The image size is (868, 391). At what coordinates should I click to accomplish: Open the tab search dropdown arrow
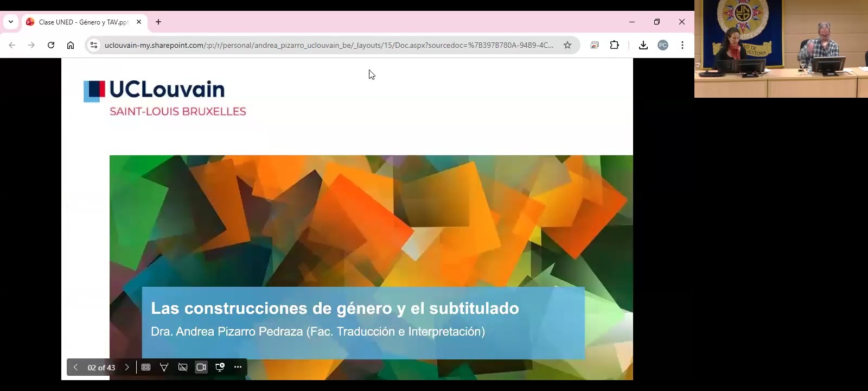click(x=11, y=22)
